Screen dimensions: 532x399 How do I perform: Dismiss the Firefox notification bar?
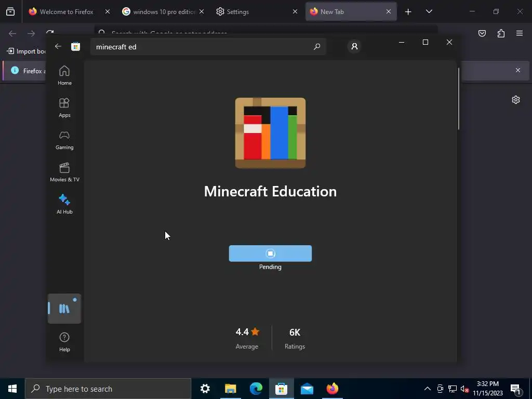(x=518, y=70)
